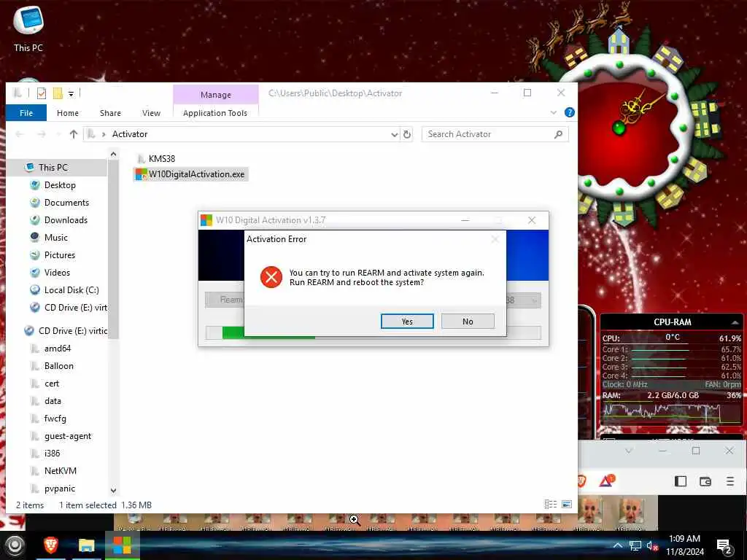The width and height of the screenshot is (747, 560).
Task: Switch to the Share ribbon tab
Action: point(111,113)
